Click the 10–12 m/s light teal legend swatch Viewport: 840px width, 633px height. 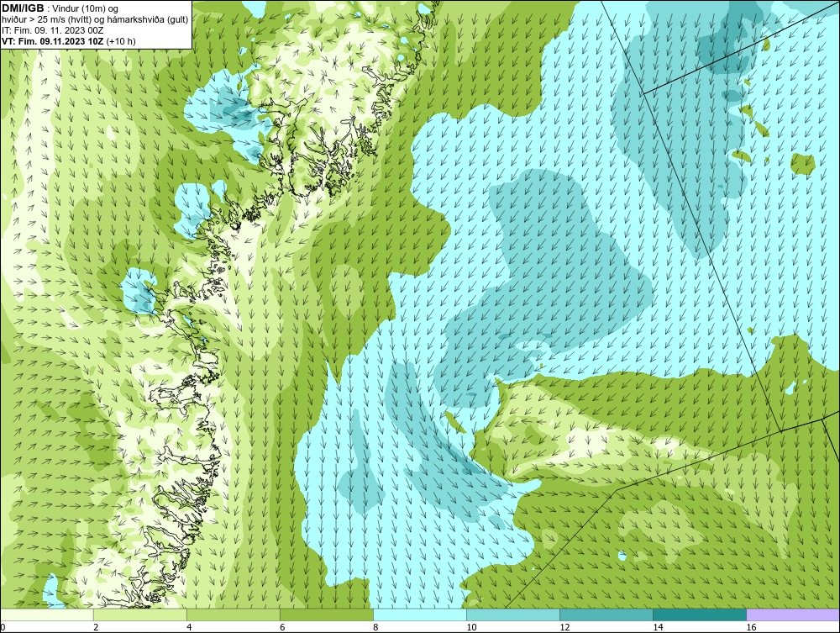pyautogui.click(x=513, y=615)
